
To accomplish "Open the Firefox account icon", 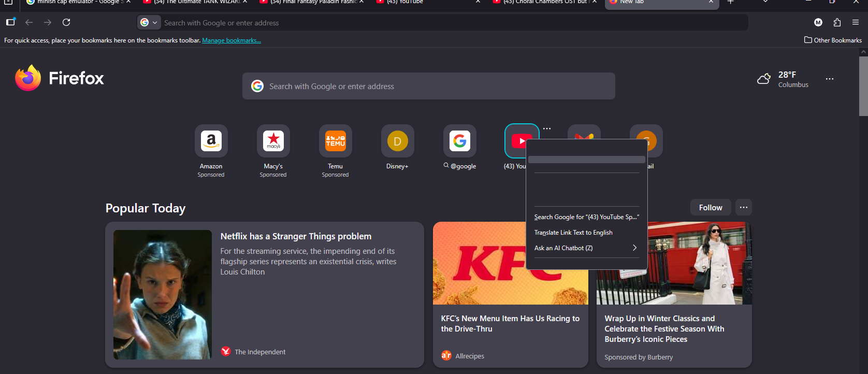I will click(818, 22).
